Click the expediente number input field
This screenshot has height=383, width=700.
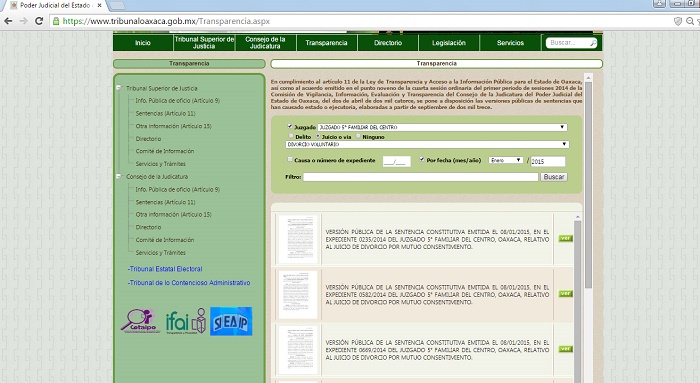(396, 161)
